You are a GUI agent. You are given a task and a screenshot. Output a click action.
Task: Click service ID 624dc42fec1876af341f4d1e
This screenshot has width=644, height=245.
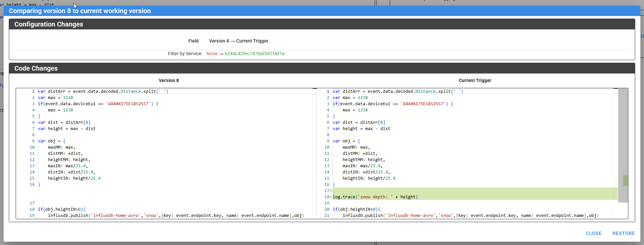(255, 54)
